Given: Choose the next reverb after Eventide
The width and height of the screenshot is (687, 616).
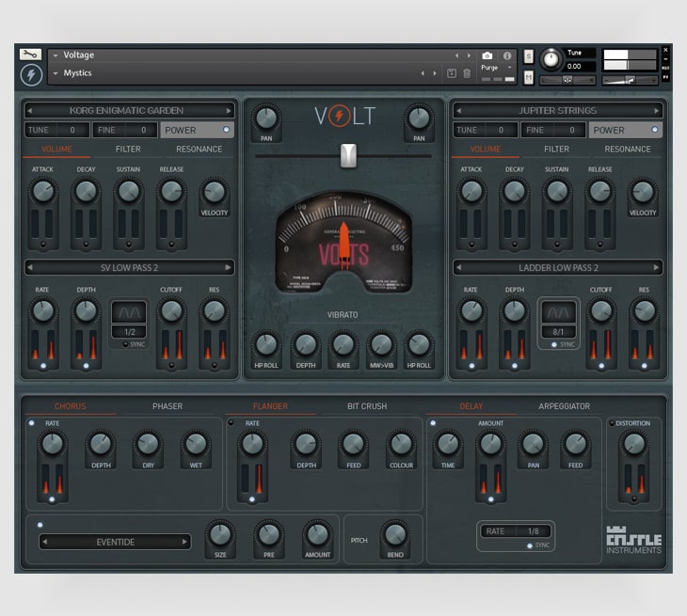Looking at the screenshot, I should [184, 542].
